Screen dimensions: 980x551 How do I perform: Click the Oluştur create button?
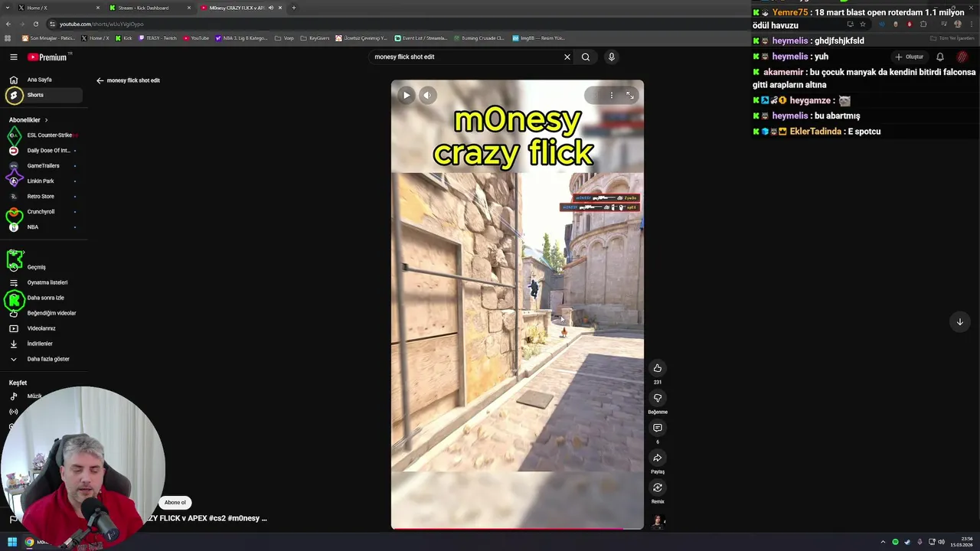pos(910,57)
